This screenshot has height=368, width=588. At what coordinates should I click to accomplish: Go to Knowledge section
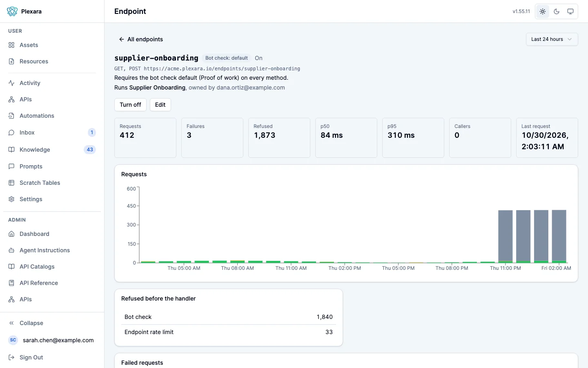pyautogui.click(x=52, y=150)
